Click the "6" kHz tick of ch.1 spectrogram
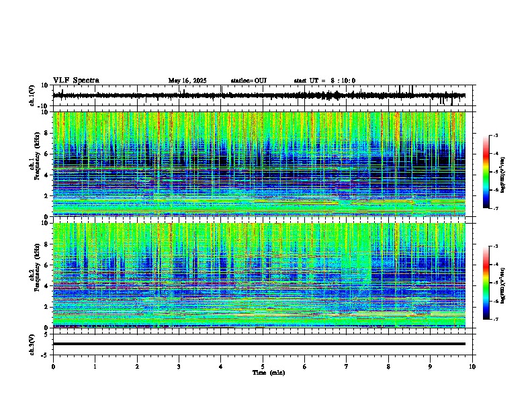The image size is (532, 411). (47, 154)
